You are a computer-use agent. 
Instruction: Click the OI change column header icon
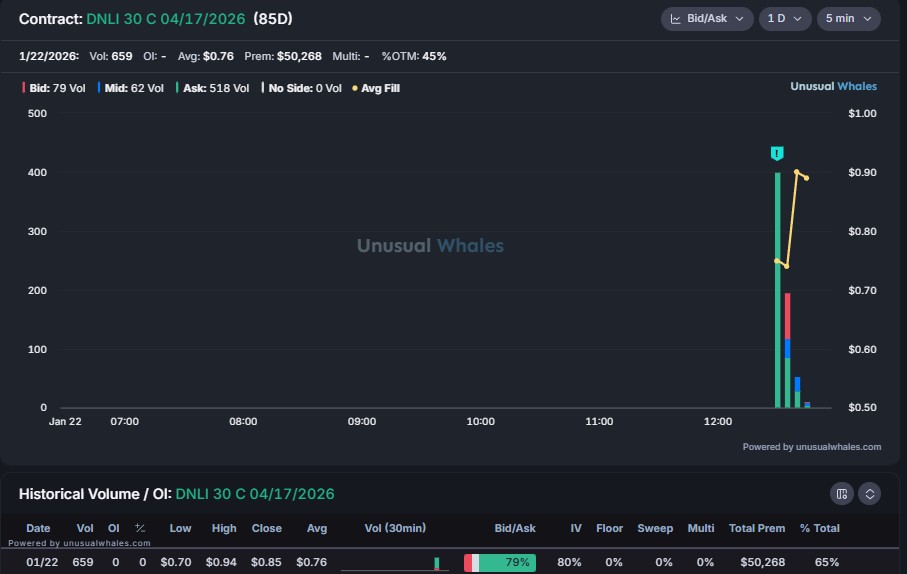click(139, 528)
